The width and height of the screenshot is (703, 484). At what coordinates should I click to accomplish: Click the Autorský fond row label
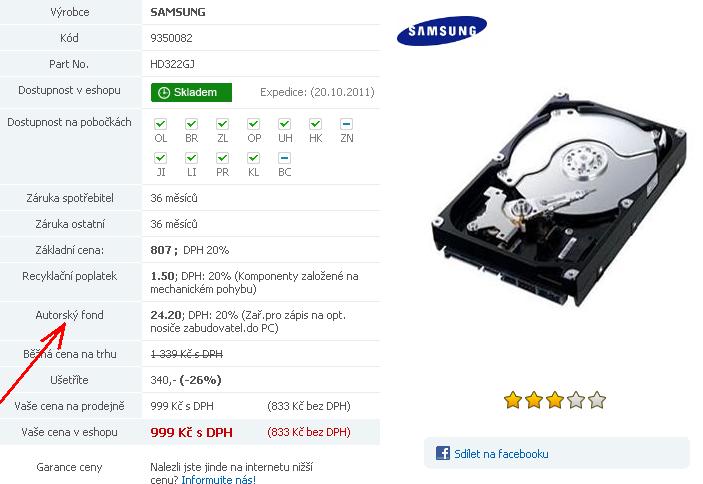coord(69,315)
